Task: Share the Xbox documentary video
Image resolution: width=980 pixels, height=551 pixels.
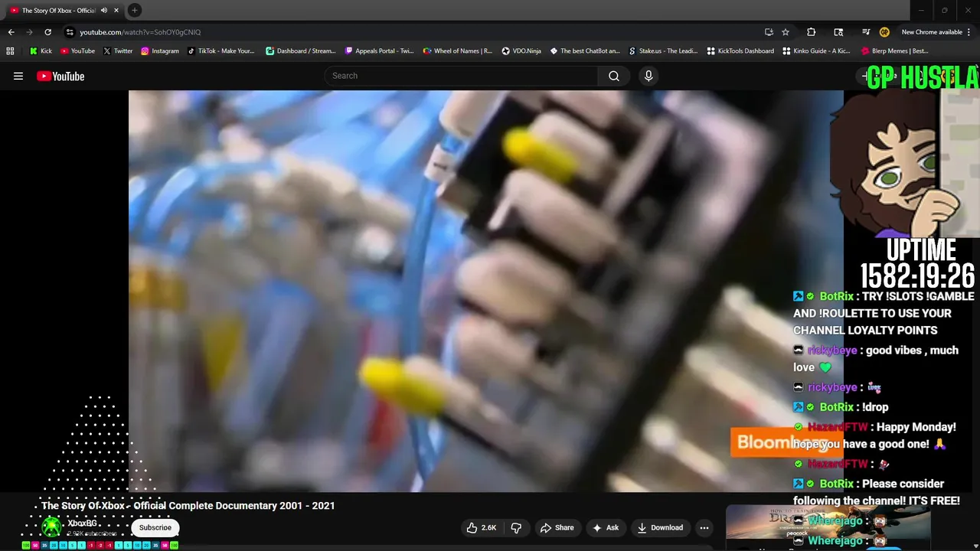Action: [x=557, y=527]
